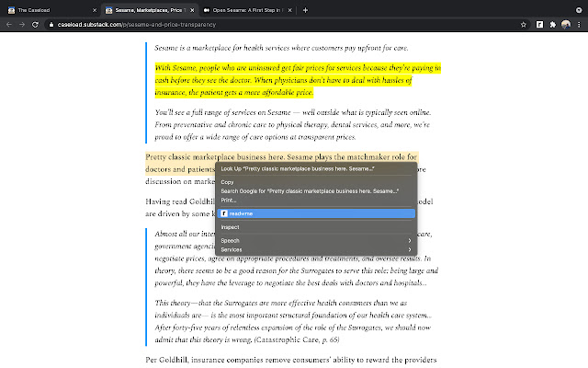The width and height of the screenshot is (588, 368).
Task: Bookmark this page with the star
Action: [x=524, y=25]
